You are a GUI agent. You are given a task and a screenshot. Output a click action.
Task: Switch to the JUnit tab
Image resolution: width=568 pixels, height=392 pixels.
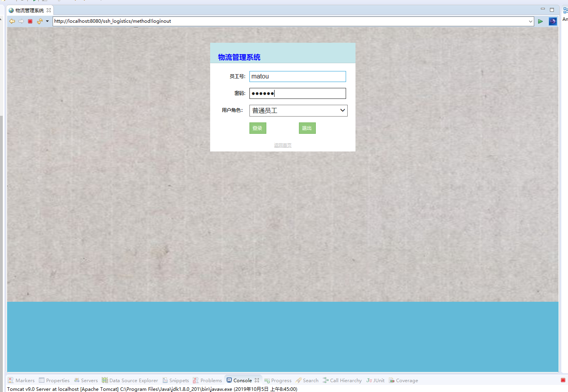[x=376, y=380]
